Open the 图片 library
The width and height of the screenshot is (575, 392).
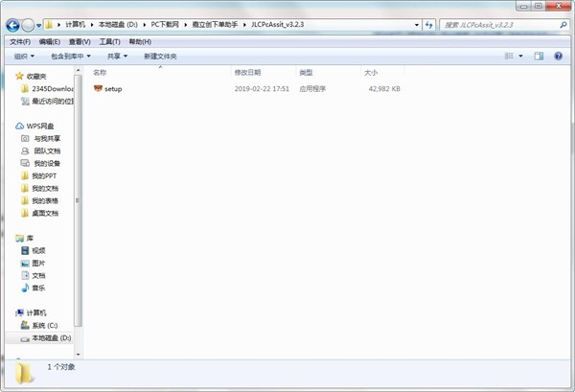point(34,264)
